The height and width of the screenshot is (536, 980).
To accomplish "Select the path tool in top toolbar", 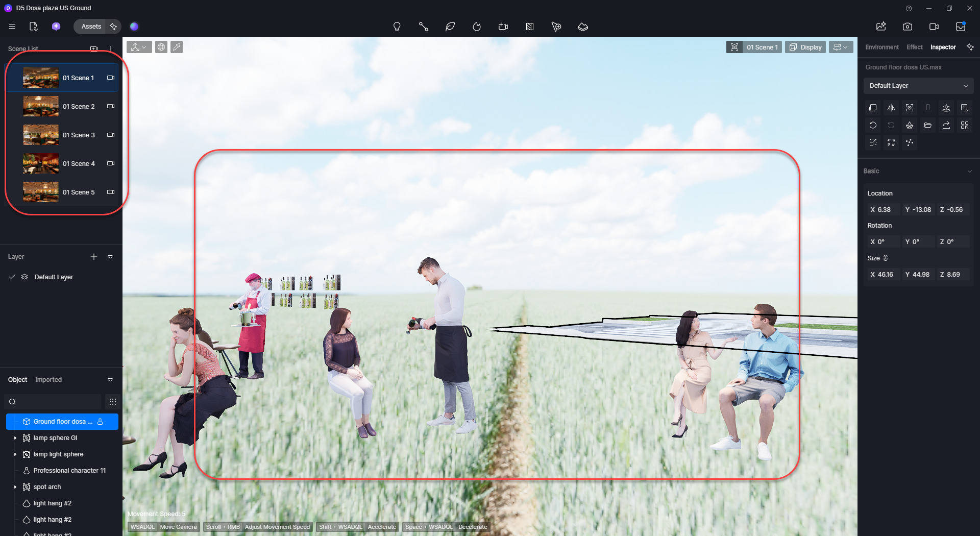I will pos(423,27).
